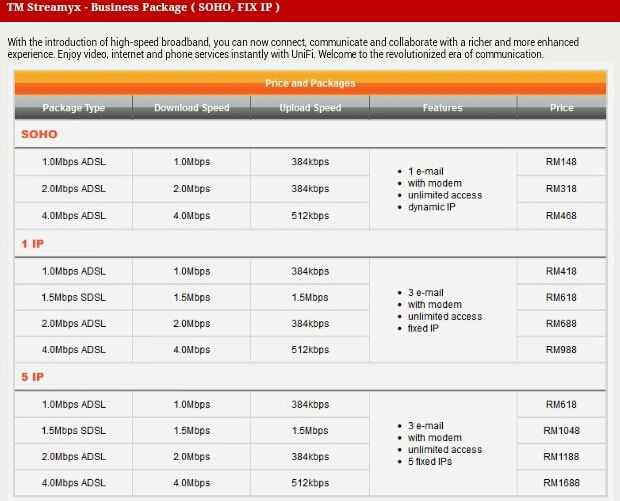
Task: Select the RM688 price cell
Action: 561,324
